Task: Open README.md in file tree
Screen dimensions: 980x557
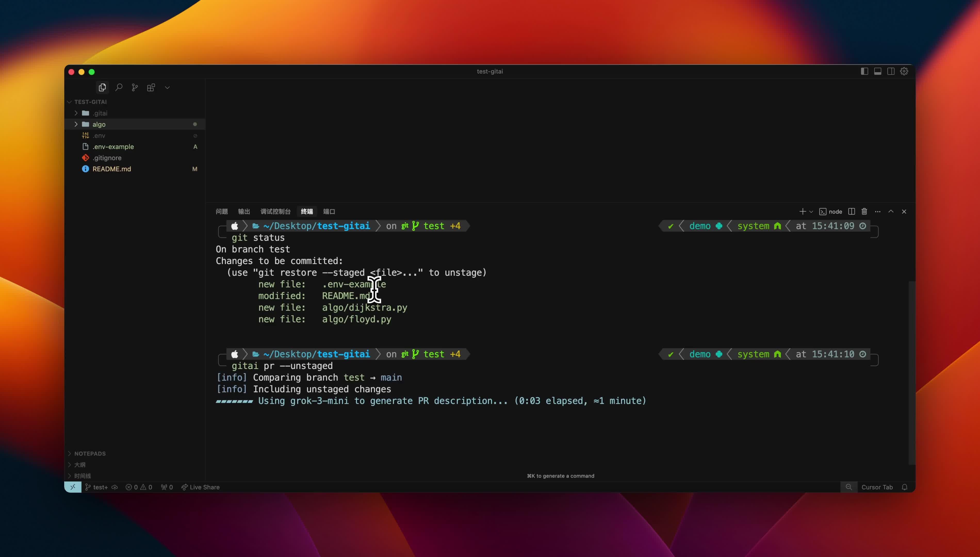Action: pos(111,169)
